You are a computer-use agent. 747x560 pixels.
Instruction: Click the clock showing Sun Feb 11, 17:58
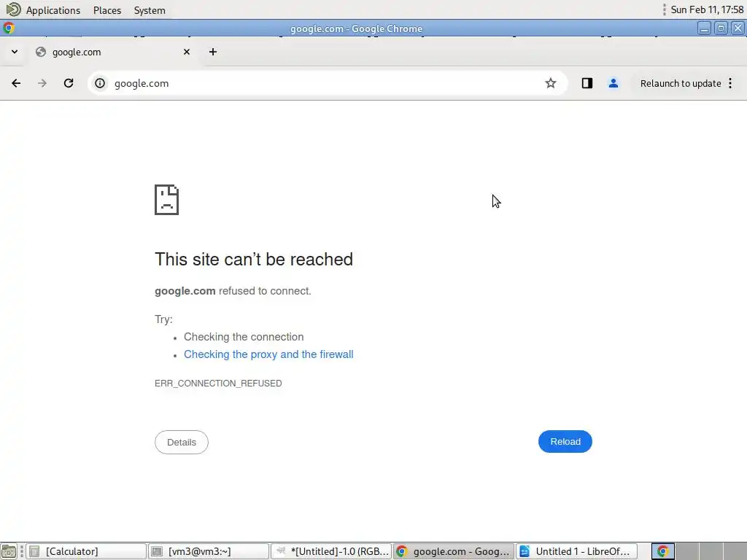point(707,9)
